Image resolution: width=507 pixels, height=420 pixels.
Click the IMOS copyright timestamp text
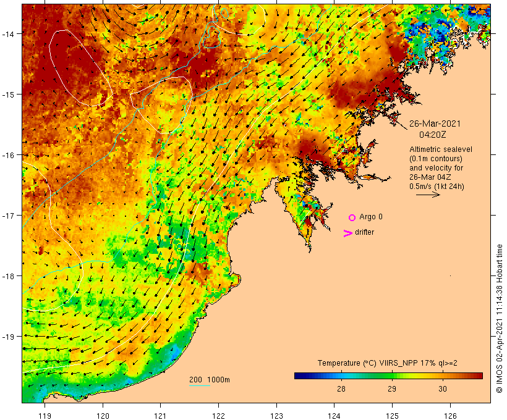point(499,319)
